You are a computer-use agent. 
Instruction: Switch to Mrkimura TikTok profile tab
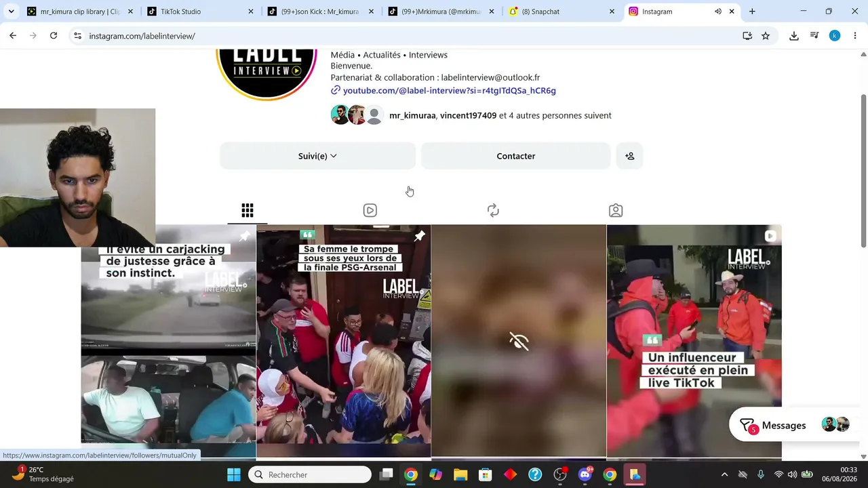(441, 12)
